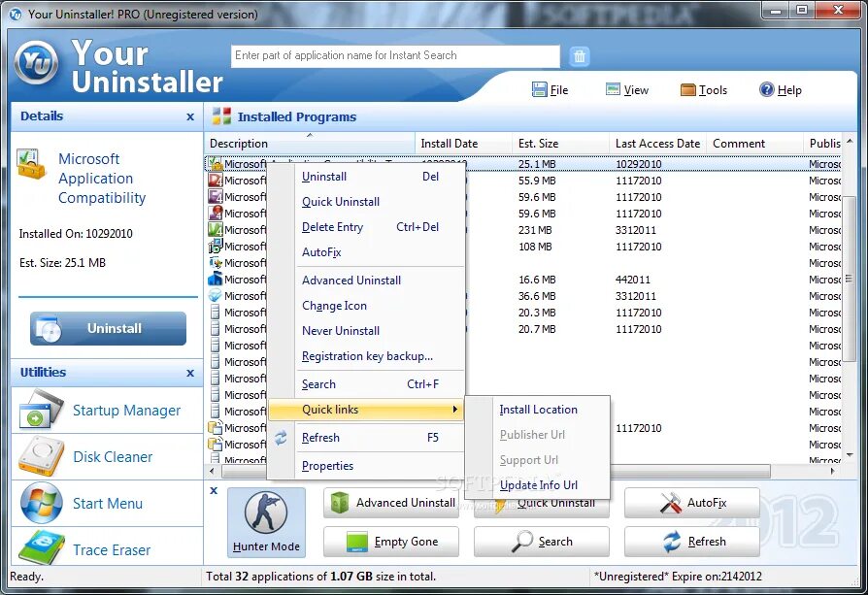
Task: Sort by Last Access Date column header
Action: [x=657, y=144]
